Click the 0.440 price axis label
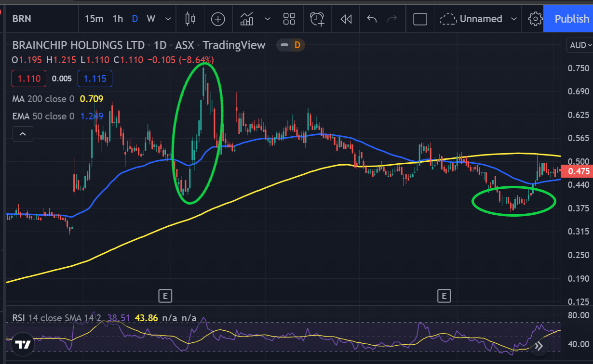 pos(579,185)
